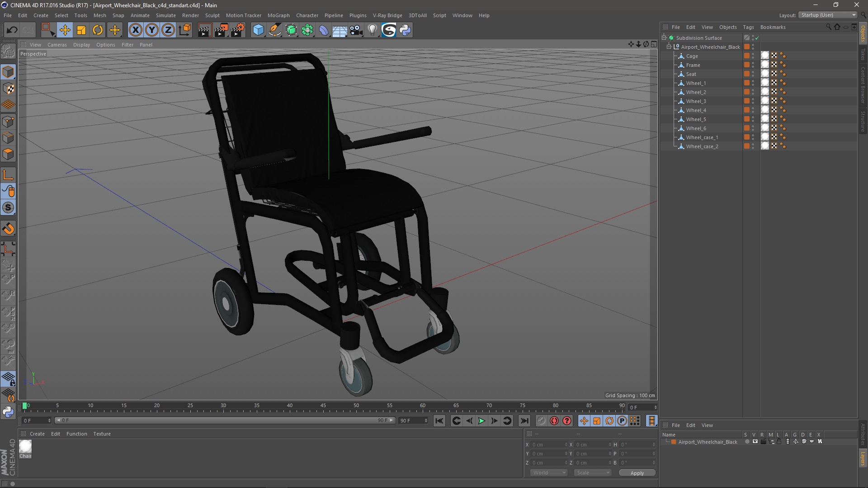This screenshot has width=868, height=488.
Task: Open the Mesh menu
Action: point(99,15)
